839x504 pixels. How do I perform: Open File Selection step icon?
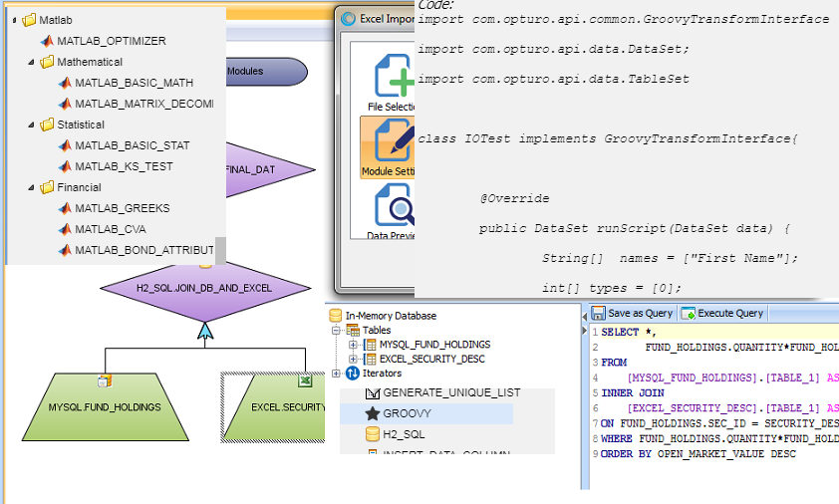[x=395, y=76]
